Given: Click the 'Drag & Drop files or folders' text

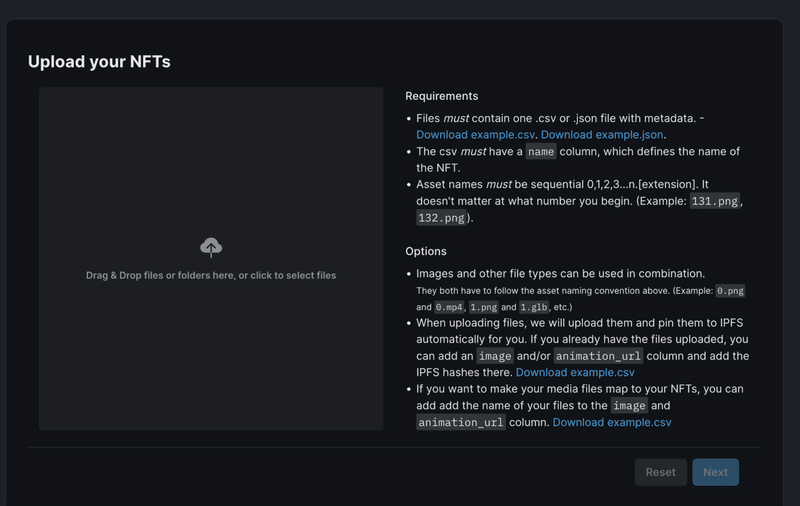Looking at the screenshot, I should click(x=211, y=275).
